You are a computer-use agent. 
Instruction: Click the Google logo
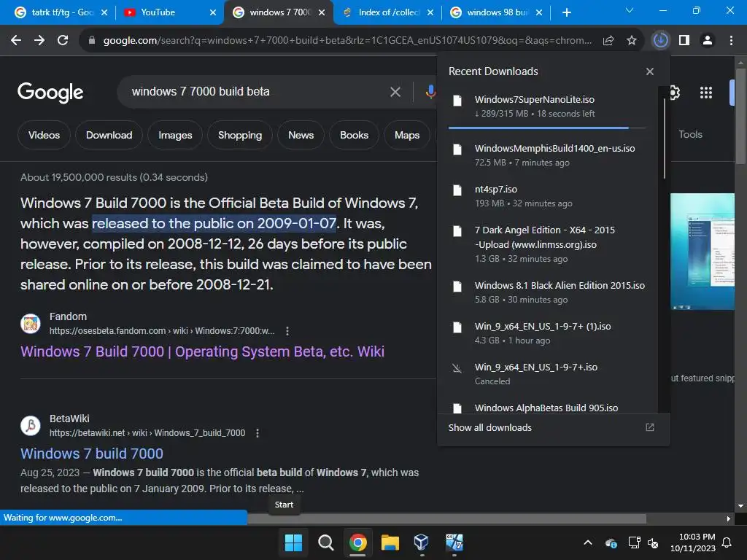coord(50,93)
